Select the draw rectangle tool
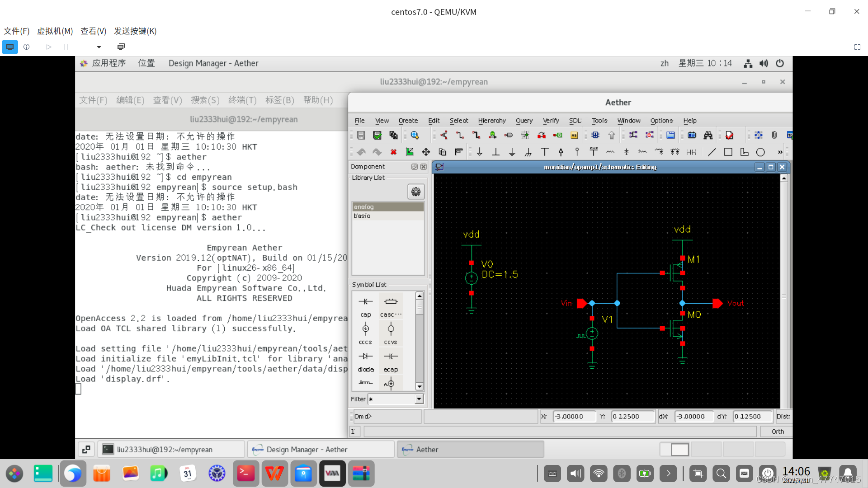The width and height of the screenshot is (868, 488). (x=728, y=152)
